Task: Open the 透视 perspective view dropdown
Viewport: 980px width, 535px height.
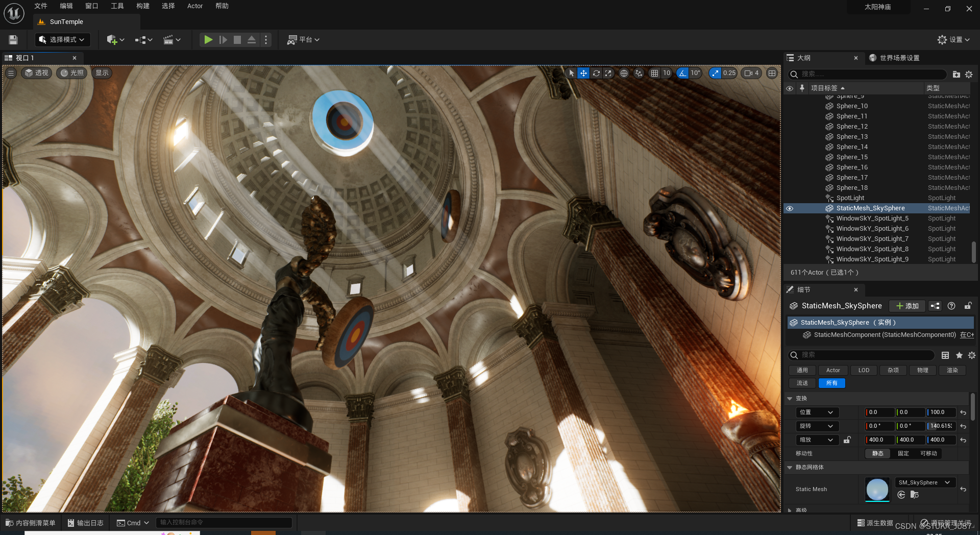Action: 36,73
